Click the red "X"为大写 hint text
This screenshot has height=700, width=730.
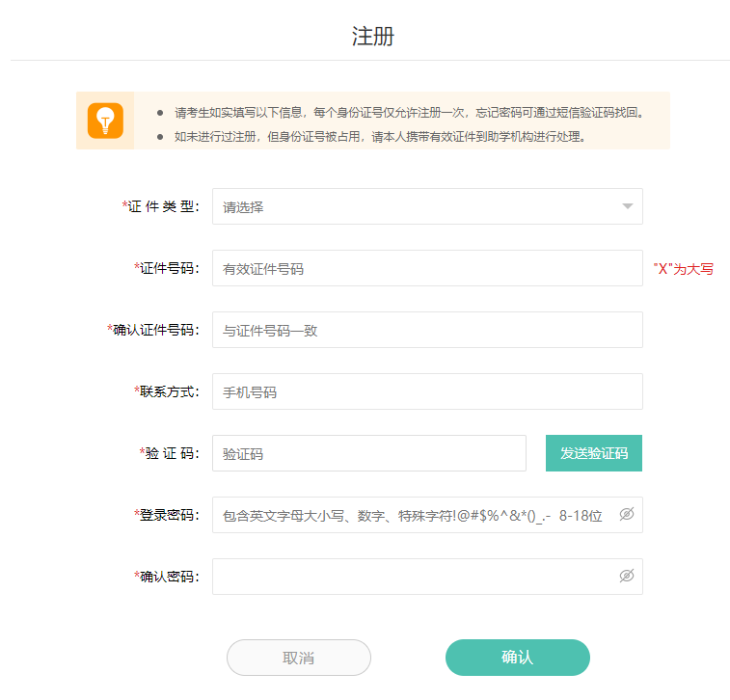[x=683, y=269]
